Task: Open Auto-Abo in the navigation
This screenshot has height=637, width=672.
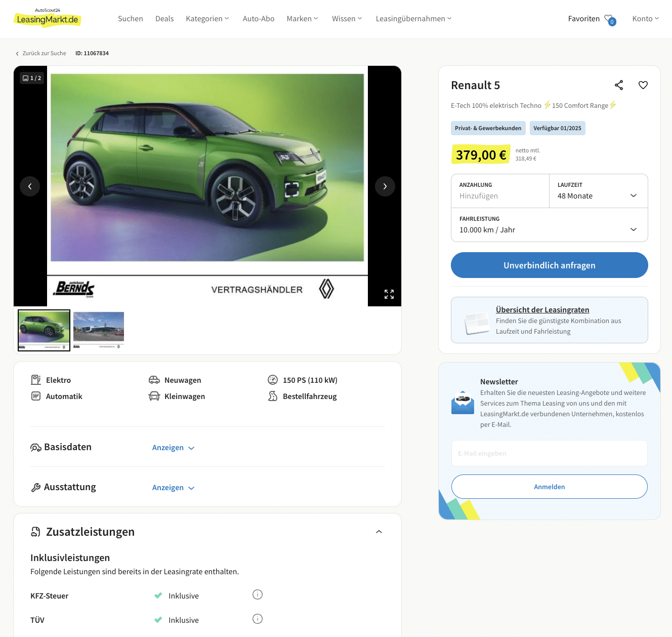Action: [259, 19]
